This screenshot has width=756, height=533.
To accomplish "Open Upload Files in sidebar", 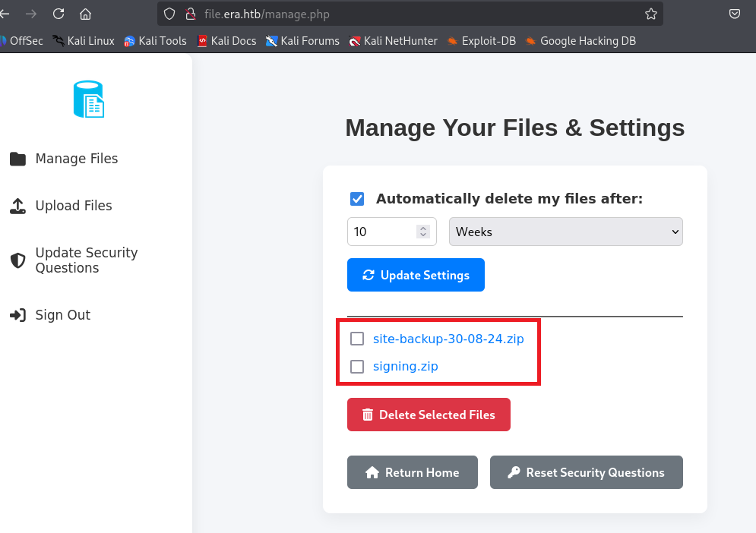I will (x=73, y=206).
